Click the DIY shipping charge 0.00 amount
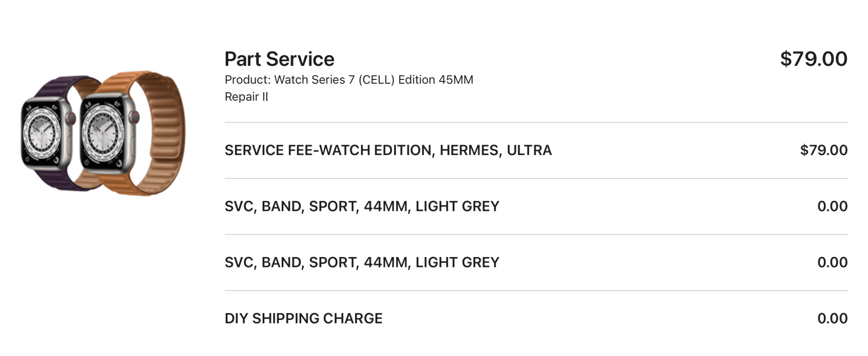This screenshot has width=868, height=356. tap(832, 318)
